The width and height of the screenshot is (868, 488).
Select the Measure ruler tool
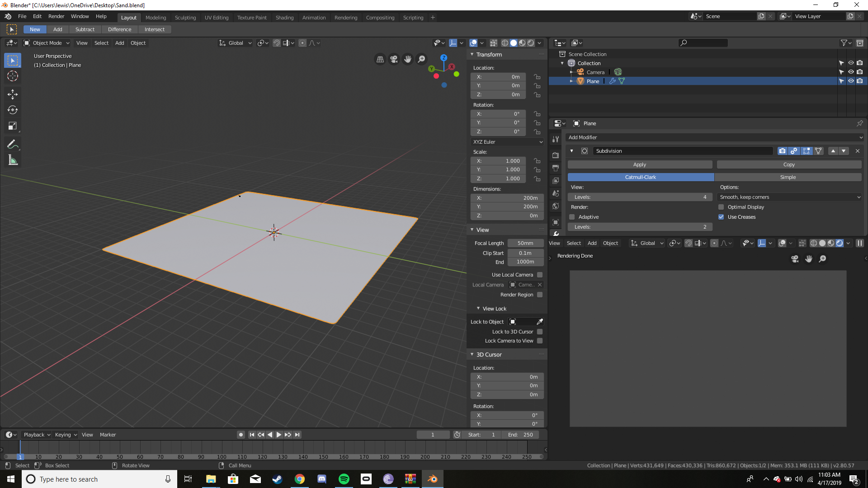[13, 160]
